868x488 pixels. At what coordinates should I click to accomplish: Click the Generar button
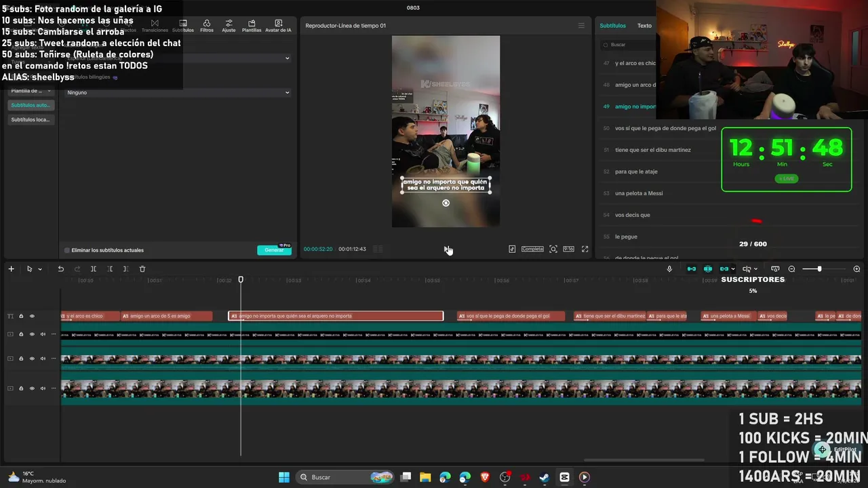pyautogui.click(x=274, y=250)
